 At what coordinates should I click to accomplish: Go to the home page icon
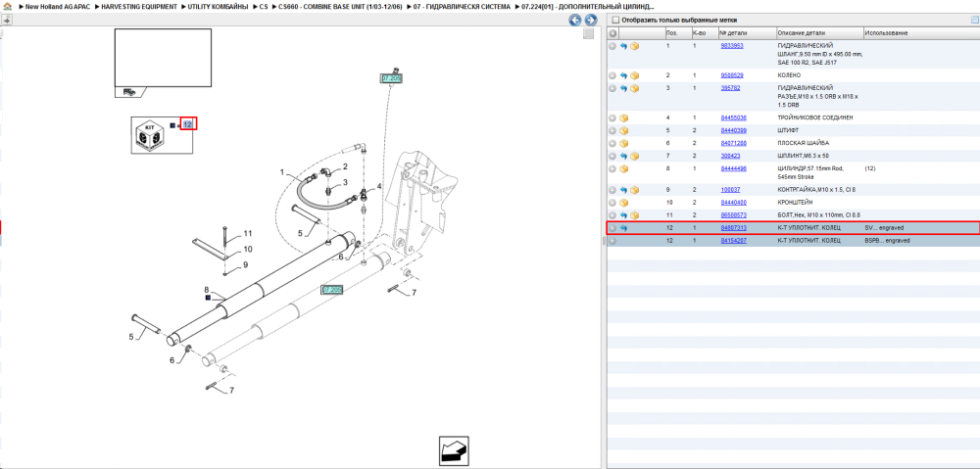(7, 6)
